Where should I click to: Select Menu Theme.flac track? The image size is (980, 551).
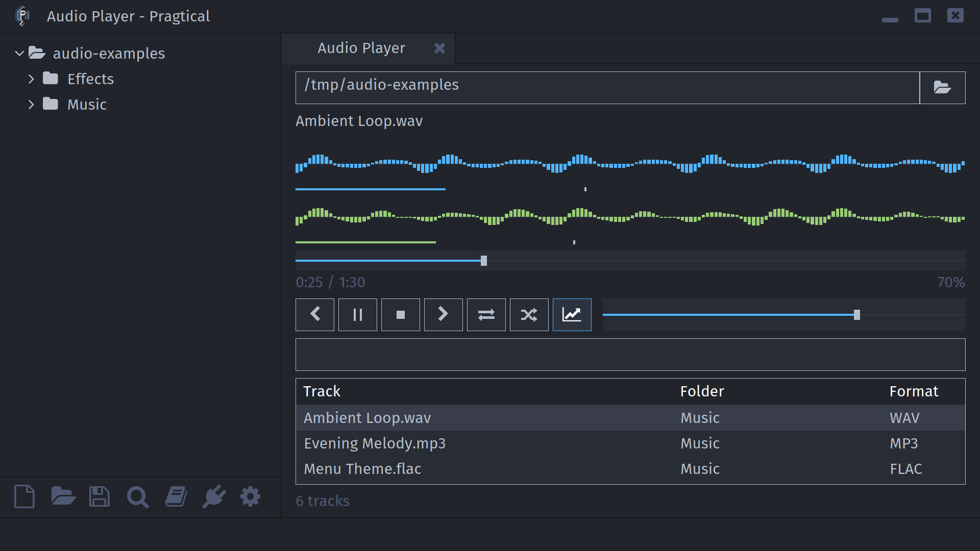click(630, 469)
